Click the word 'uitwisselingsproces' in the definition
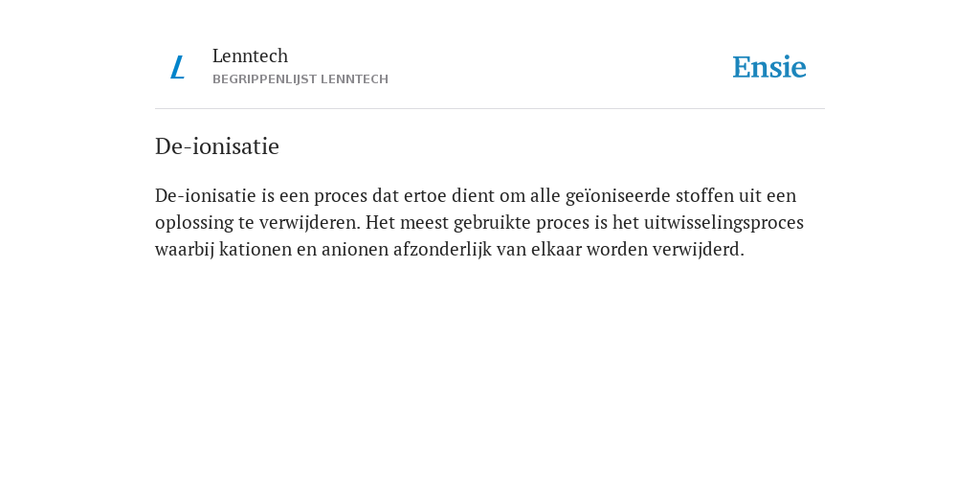Image resolution: width=980 pixels, height=490 pixels. click(x=724, y=223)
